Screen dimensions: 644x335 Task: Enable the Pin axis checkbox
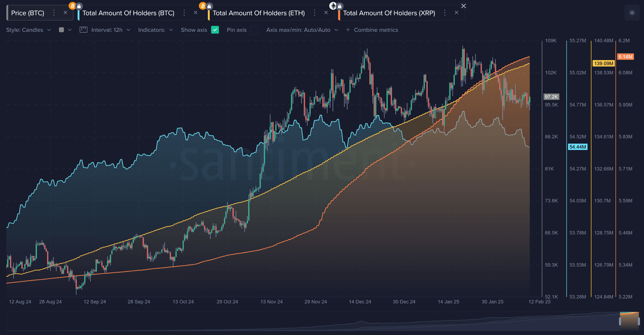pyautogui.click(x=254, y=30)
